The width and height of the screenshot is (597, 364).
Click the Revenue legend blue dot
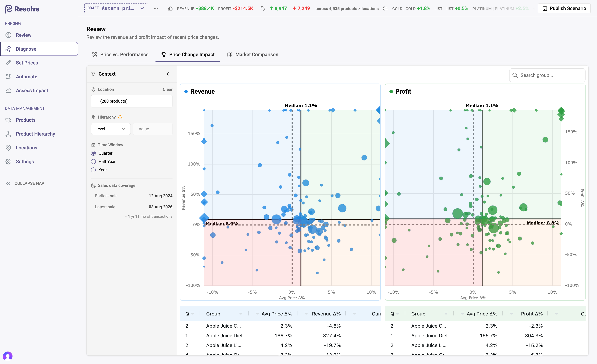coord(186,92)
